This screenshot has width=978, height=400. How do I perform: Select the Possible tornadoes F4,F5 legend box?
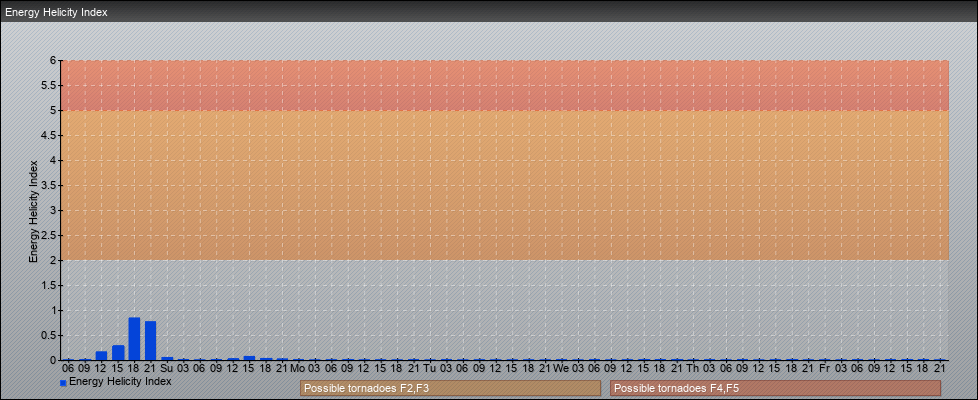[x=775, y=388]
